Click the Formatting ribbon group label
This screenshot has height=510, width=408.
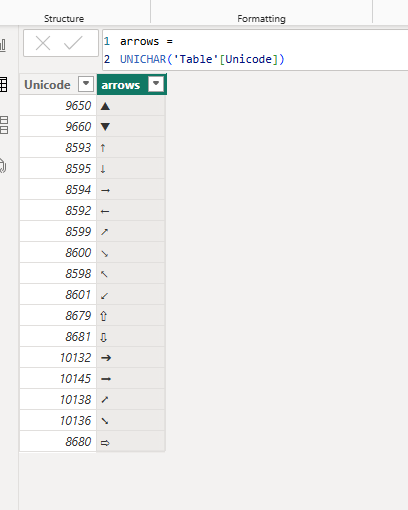[x=261, y=19]
